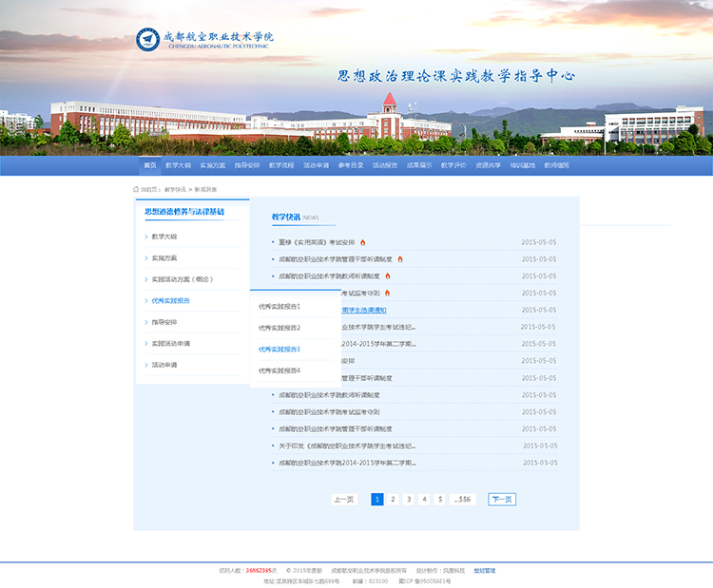The image size is (713, 588).
Task: Expand 优秀实践报告 in the left sidebar
Action: [170, 300]
